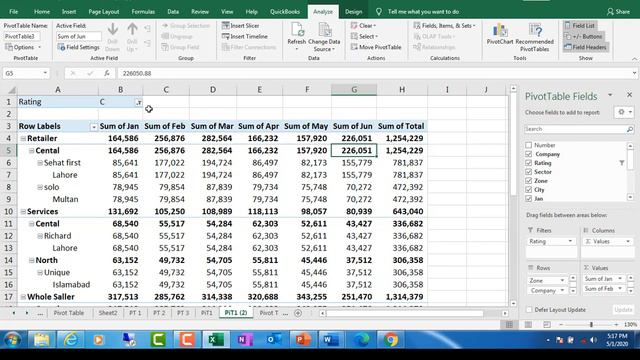Open Recommended PivotTables
640x360 pixels.
pos(534,37)
